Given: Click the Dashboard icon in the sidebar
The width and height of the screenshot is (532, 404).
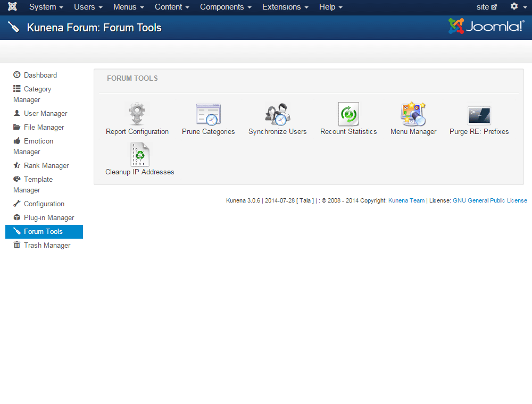Looking at the screenshot, I should [16, 75].
